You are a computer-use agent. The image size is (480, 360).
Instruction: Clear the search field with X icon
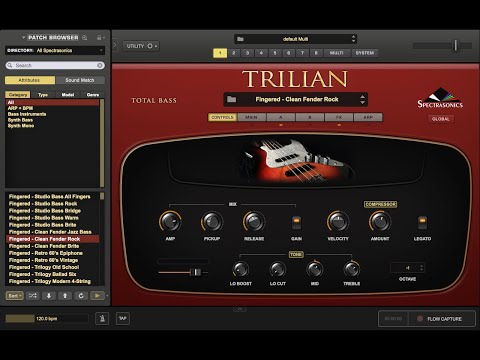tap(100, 65)
